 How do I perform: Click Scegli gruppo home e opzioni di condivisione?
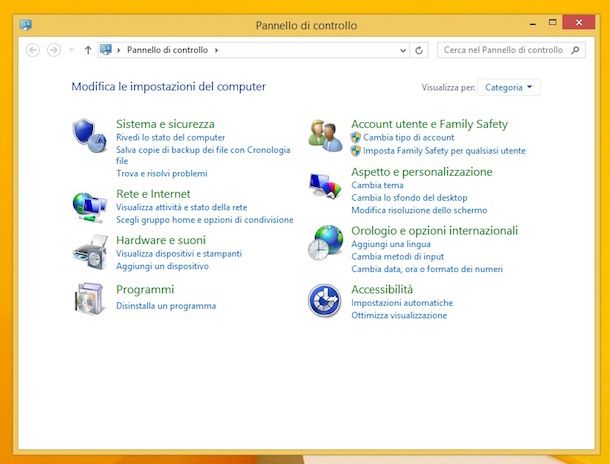tap(205, 220)
